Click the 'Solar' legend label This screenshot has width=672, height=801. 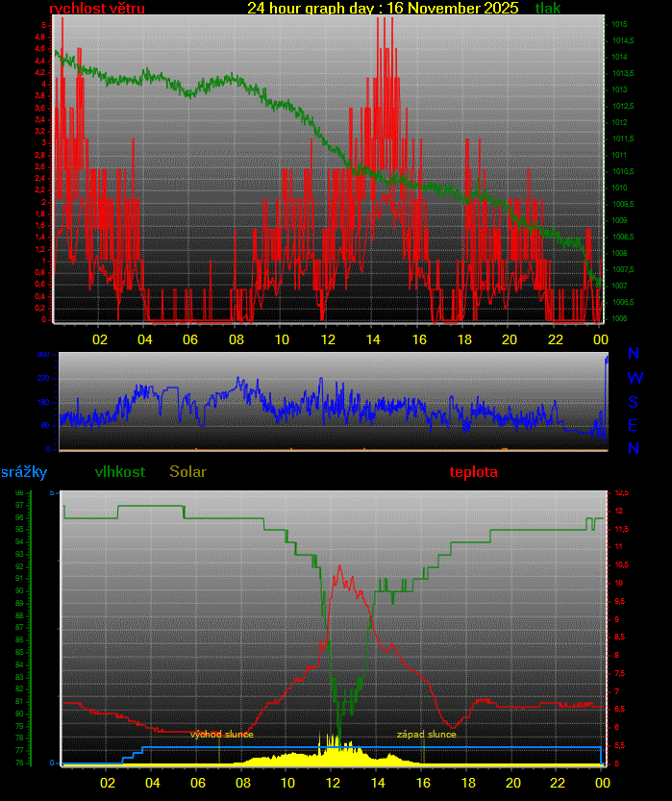tap(187, 472)
